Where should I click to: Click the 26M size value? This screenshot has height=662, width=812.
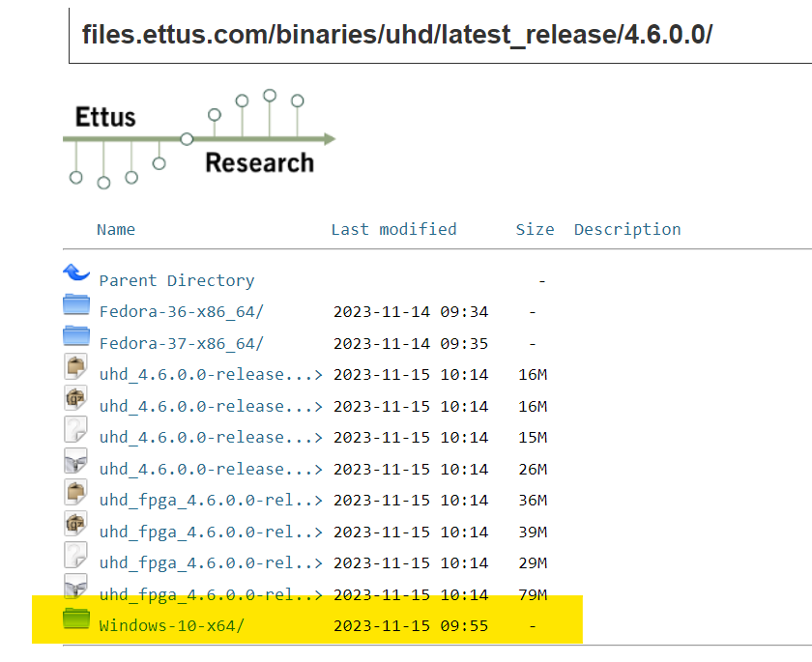click(533, 469)
